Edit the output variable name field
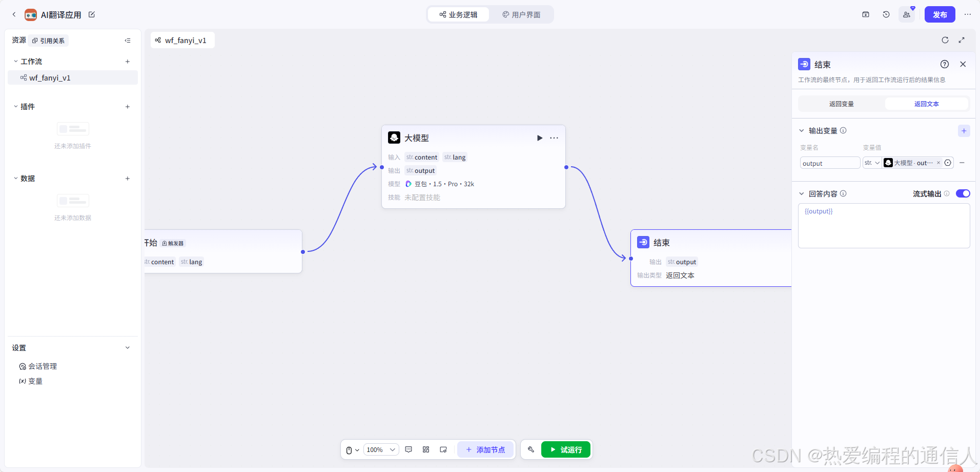 [x=830, y=163]
